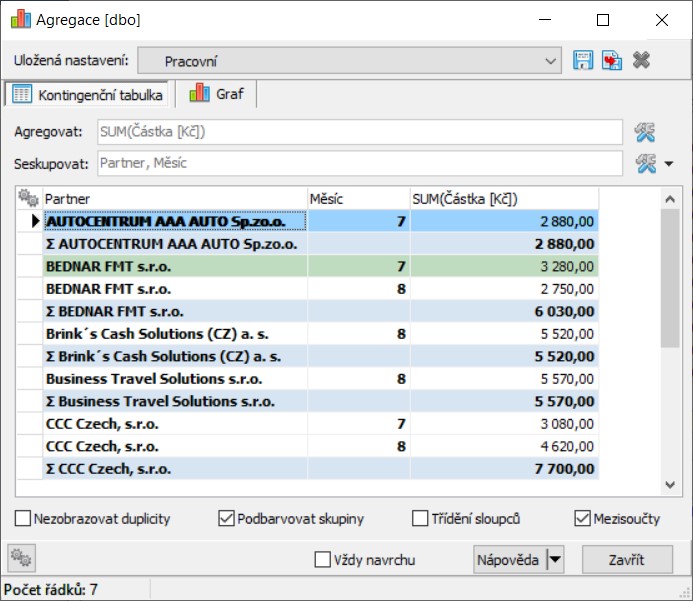Open the Uložená nastavení combo box

[x=349, y=61]
